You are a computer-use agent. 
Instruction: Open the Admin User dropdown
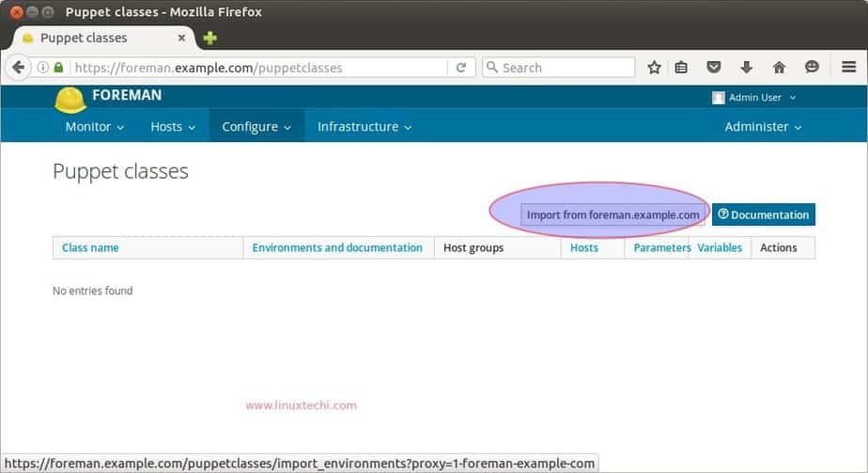tap(762, 98)
